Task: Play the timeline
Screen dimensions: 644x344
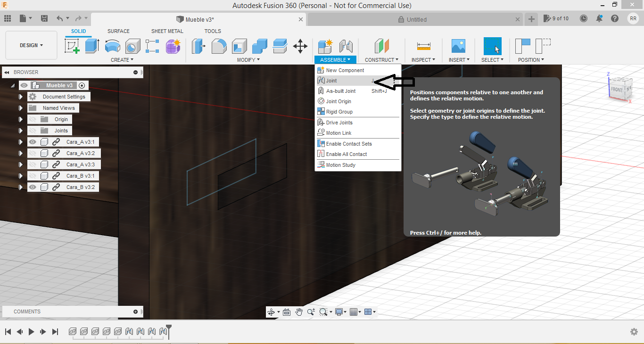Action: click(x=32, y=332)
